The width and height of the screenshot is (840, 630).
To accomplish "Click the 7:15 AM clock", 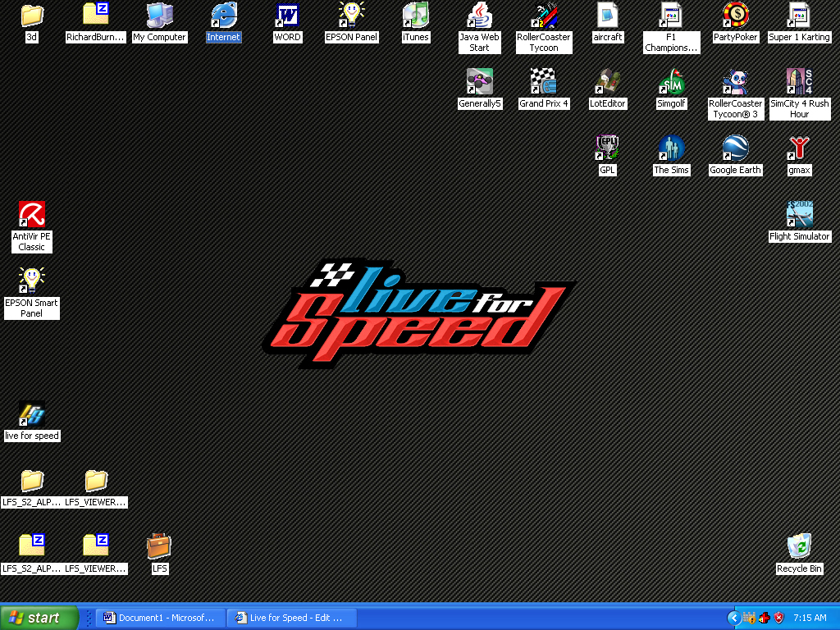I will 810,619.
